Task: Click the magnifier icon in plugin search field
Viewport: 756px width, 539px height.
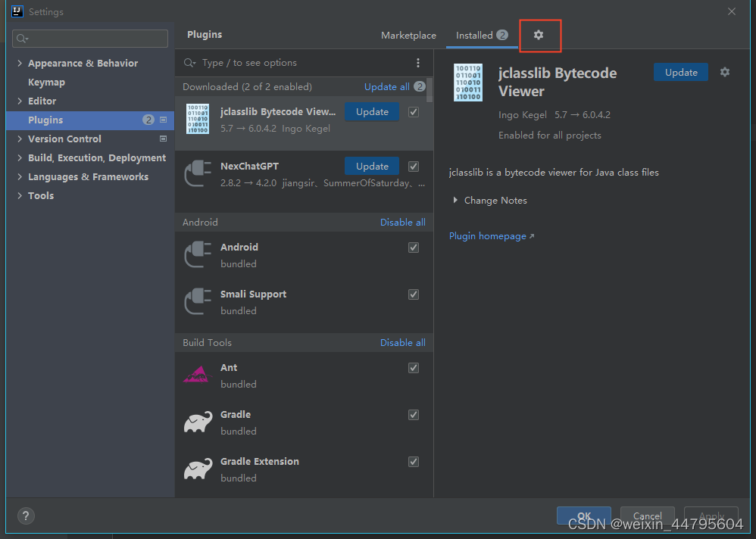Action: pyautogui.click(x=189, y=63)
